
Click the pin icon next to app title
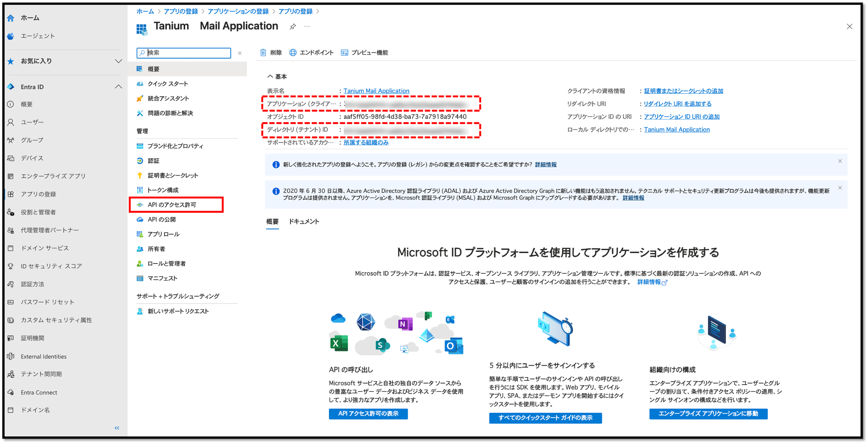(x=292, y=27)
